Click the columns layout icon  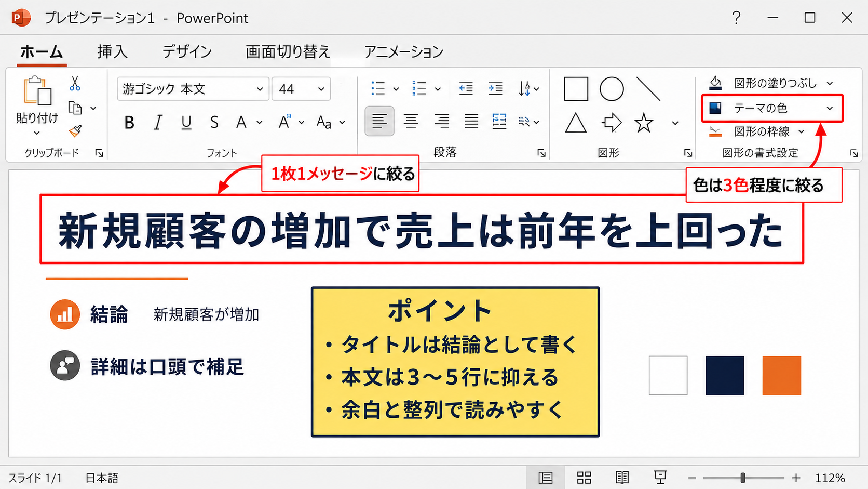tap(499, 122)
